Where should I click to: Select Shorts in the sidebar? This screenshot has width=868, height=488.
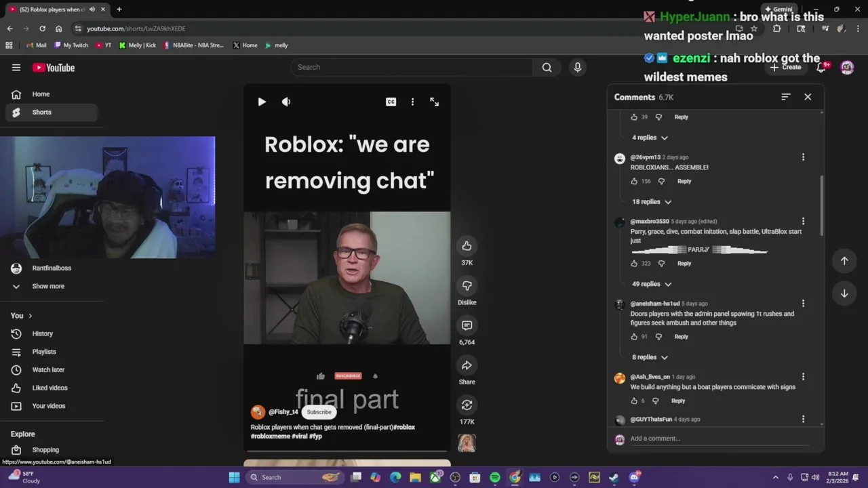pyautogui.click(x=52, y=113)
